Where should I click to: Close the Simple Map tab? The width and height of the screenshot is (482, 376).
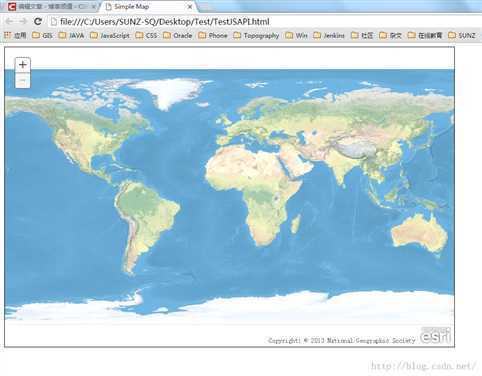[190, 7]
